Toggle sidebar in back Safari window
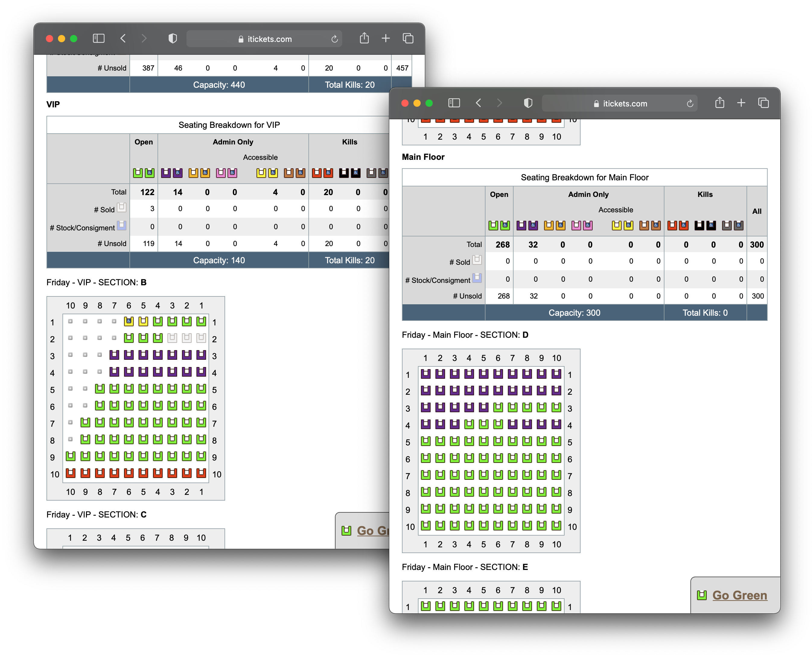The image size is (812, 655). [x=98, y=39]
